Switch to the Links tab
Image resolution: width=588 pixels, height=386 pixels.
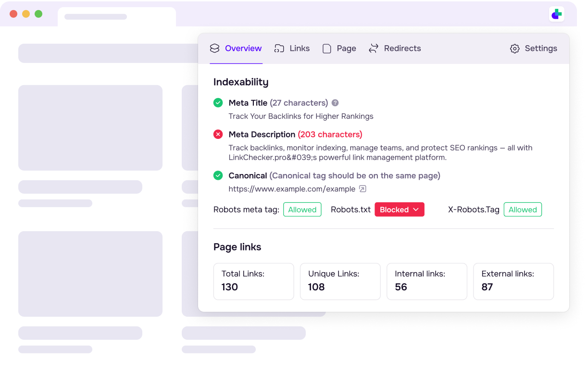coord(299,49)
